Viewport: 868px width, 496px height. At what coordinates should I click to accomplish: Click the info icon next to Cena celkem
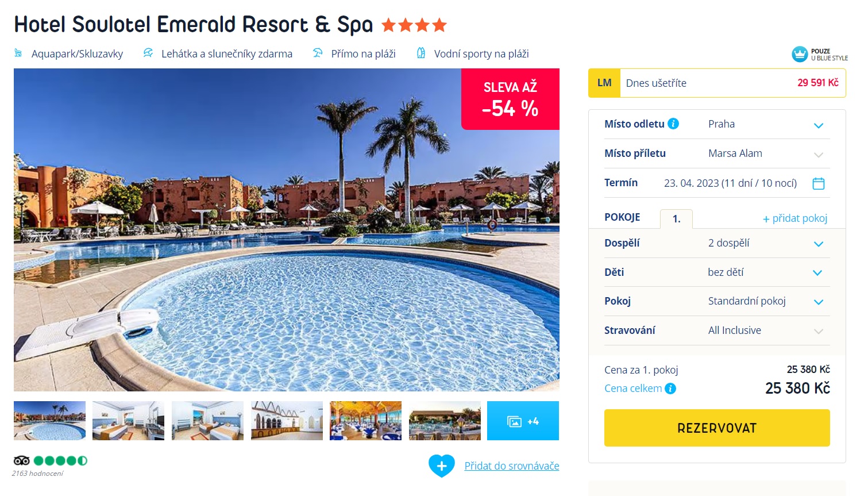tap(670, 389)
